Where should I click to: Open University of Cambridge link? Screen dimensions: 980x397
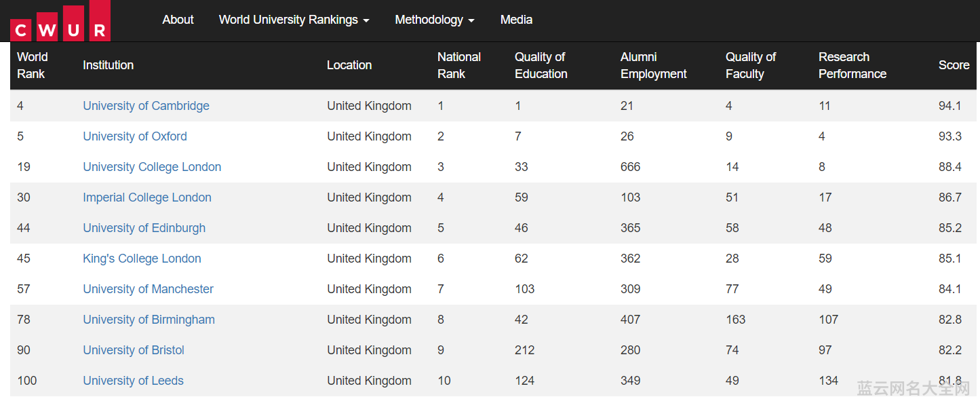tap(146, 106)
